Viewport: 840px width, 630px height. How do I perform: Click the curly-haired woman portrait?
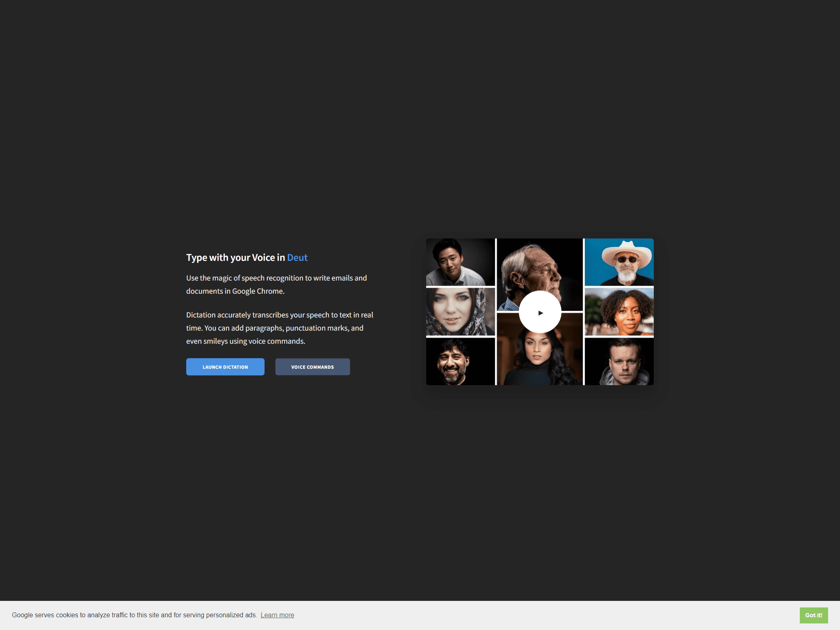click(x=619, y=312)
